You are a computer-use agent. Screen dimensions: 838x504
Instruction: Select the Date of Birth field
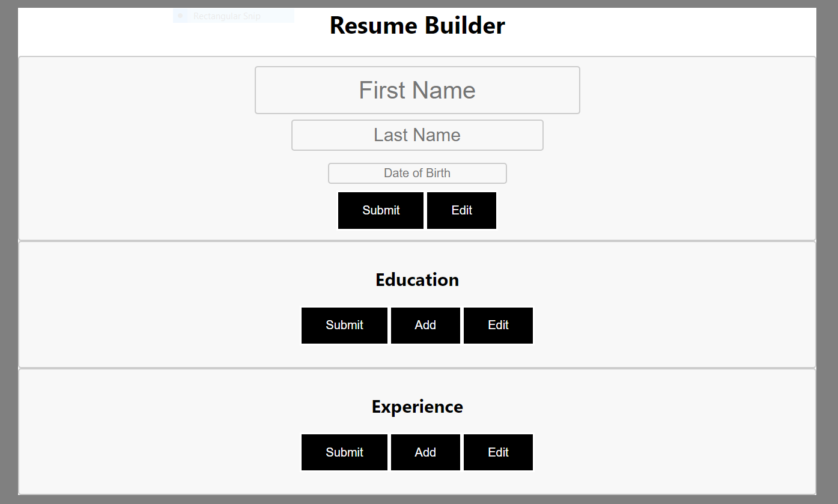coord(417,173)
